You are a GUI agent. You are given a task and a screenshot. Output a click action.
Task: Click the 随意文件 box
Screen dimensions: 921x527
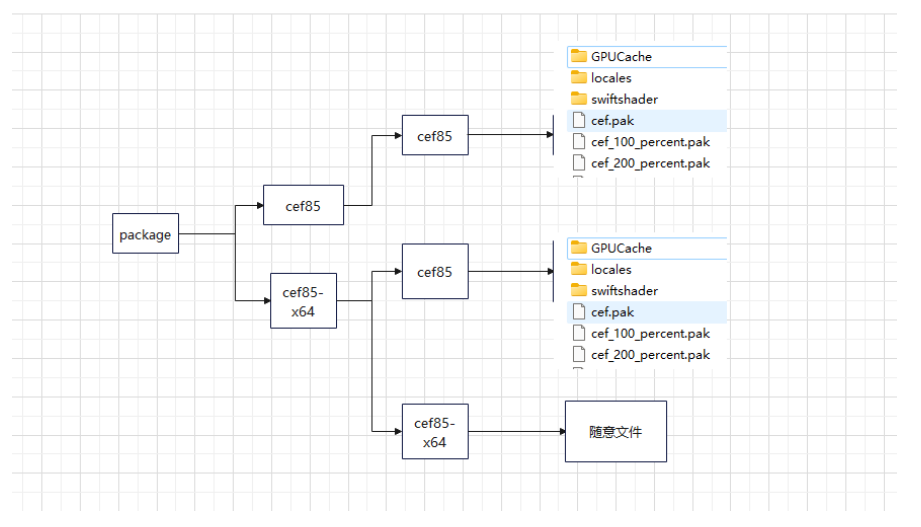pyautogui.click(x=615, y=431)
